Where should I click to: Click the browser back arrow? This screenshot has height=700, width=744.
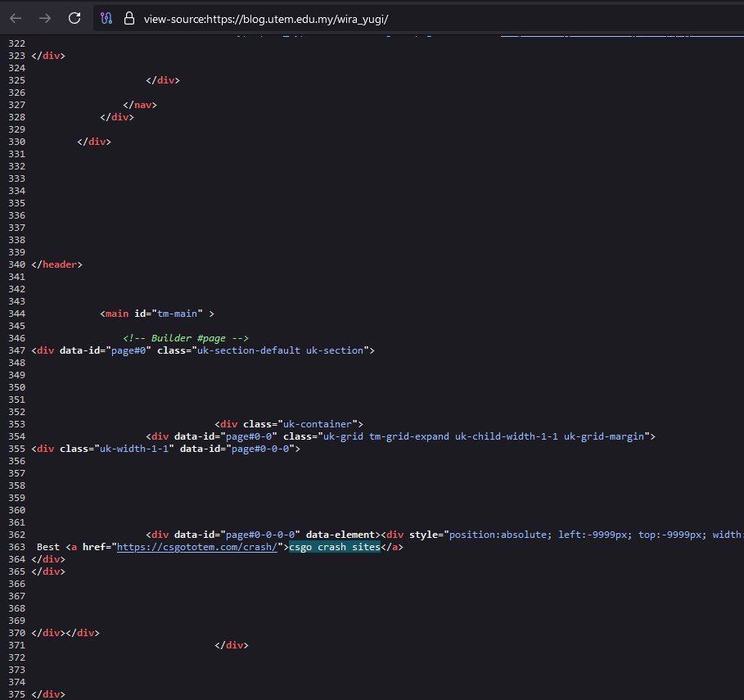16,19
